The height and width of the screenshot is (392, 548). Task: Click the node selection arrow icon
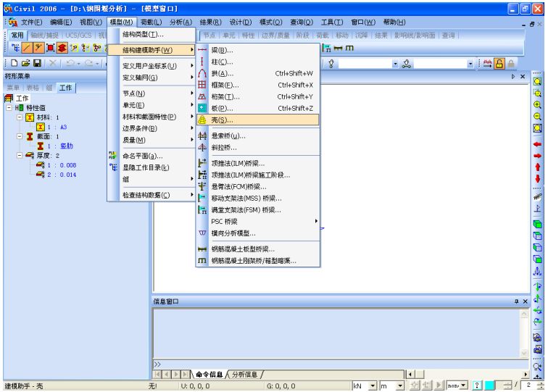pyautogui.click(x=331, y=63)
